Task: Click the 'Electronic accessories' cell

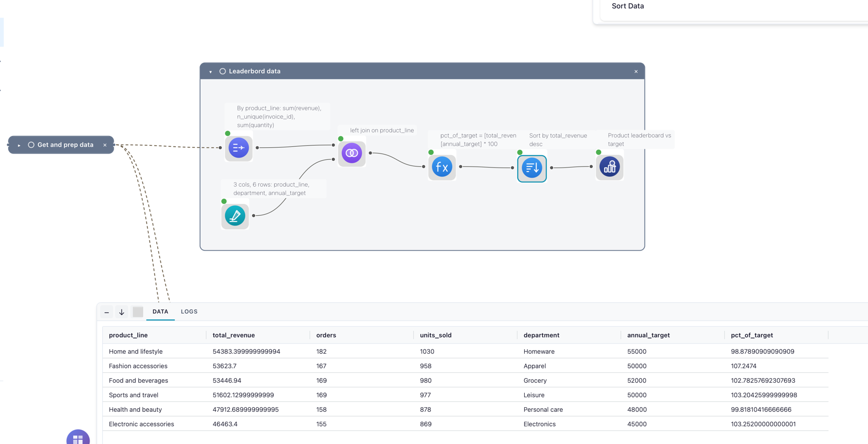Action: [142, 424]
